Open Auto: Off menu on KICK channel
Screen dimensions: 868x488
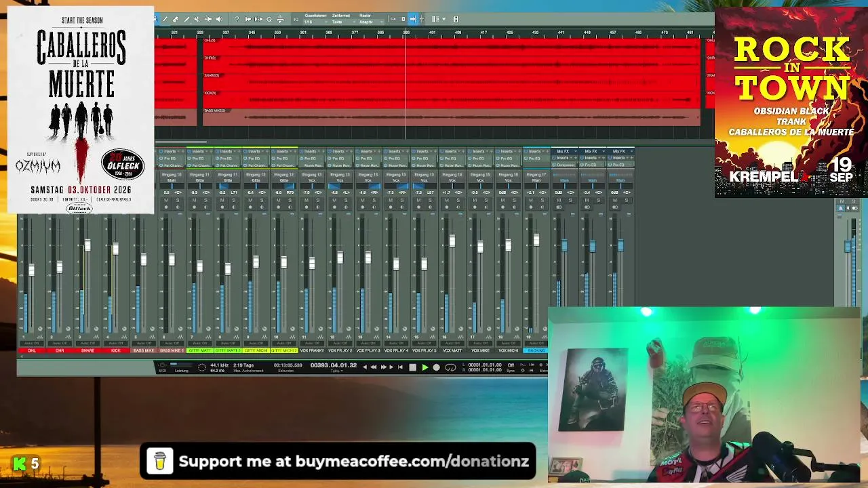pos(115,344)
